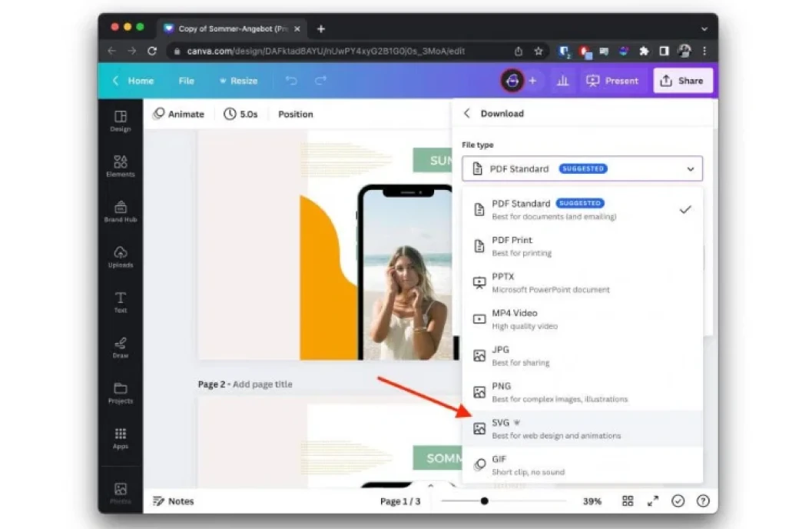Choose PNG file type
This screenshot has width=812, height=529.
pos(582,392)
